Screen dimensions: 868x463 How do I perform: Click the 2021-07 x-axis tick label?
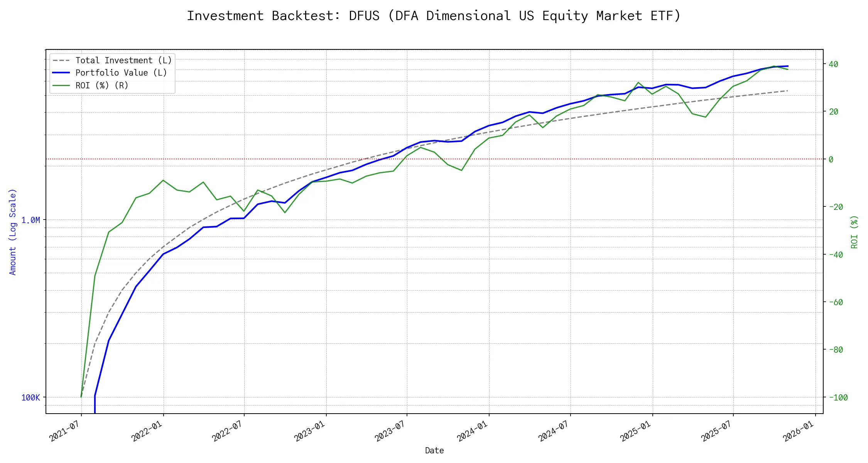(x=65, y=431)
